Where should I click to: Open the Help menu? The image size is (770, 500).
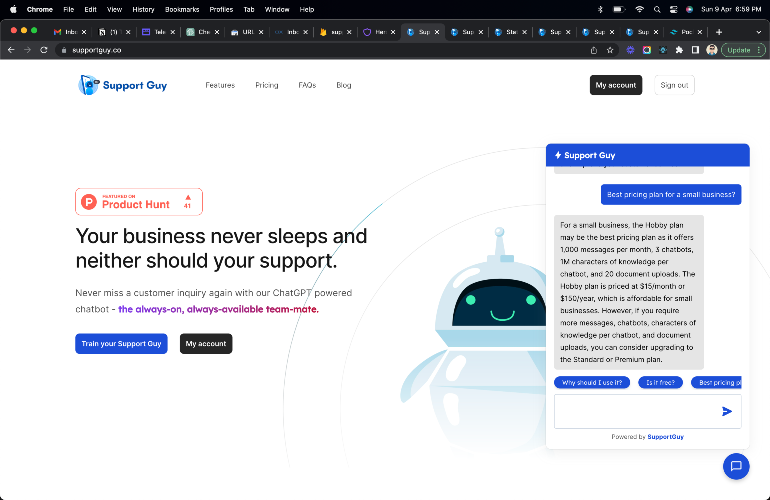click(x=307, y=9)
